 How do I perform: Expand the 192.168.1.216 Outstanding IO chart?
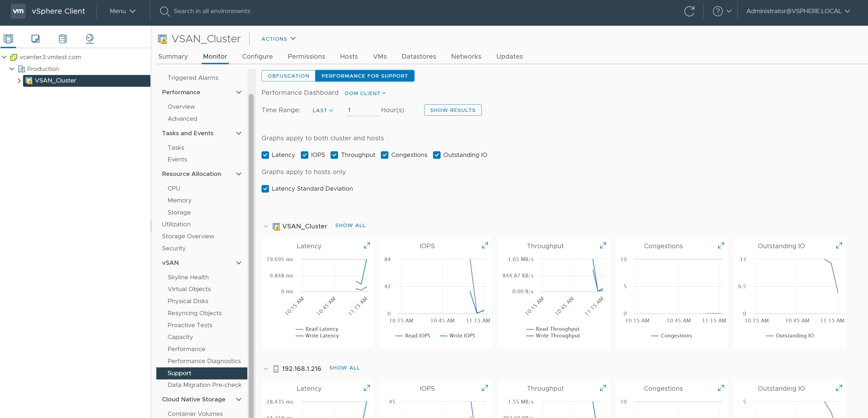pos(839,388)
